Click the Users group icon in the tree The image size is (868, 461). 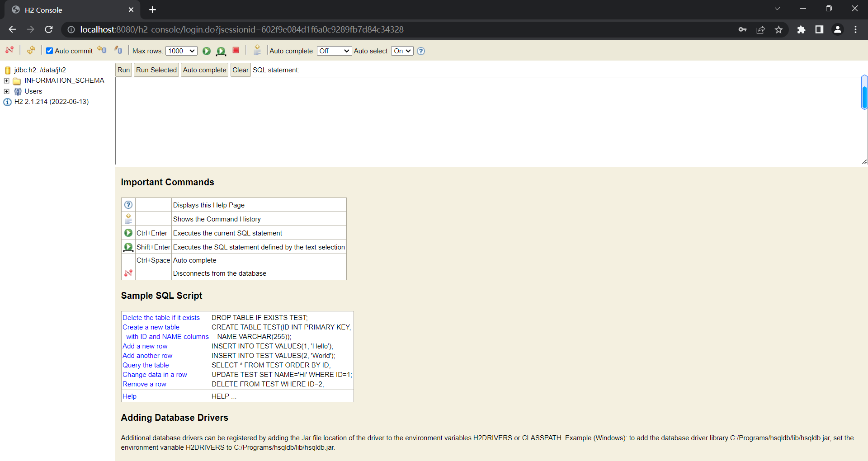click(18, 91)
